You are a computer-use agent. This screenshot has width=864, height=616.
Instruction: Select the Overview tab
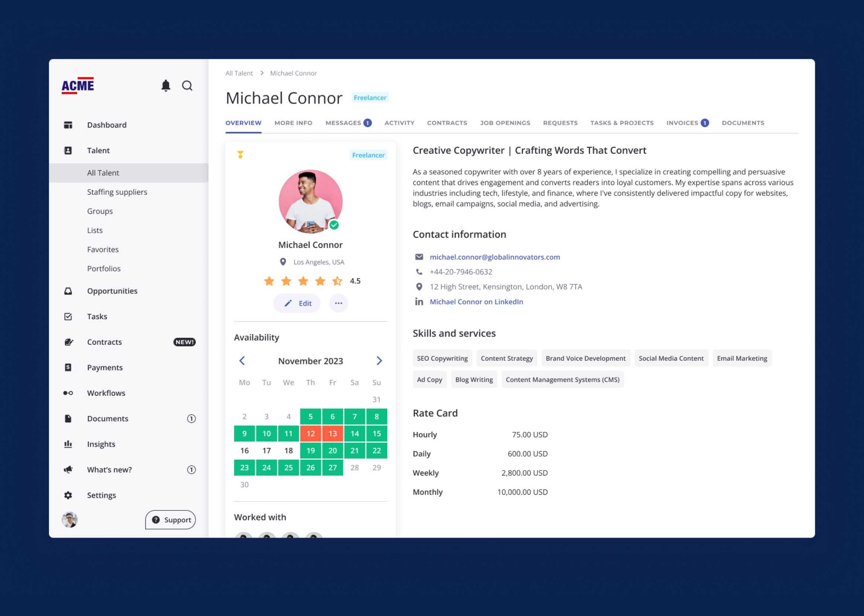[244, 123]
